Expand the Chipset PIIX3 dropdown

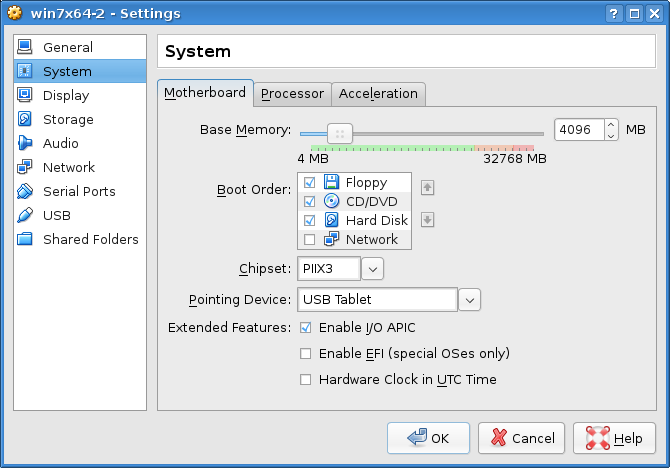(x=372, y=269)
